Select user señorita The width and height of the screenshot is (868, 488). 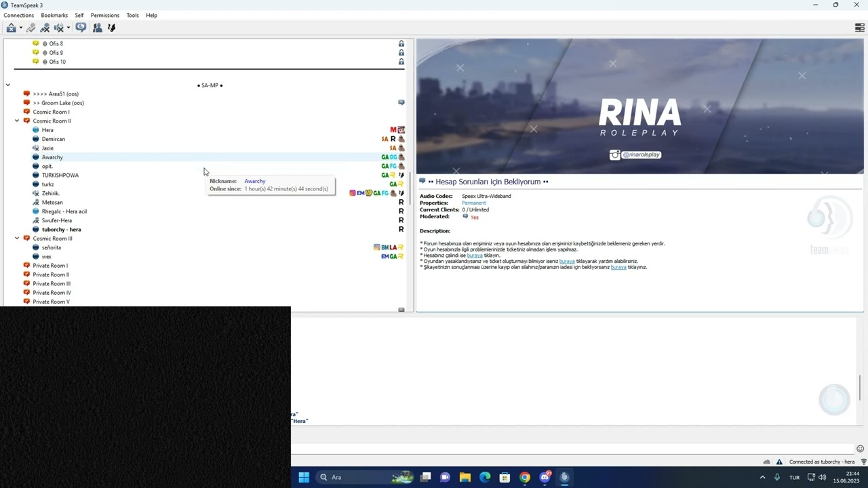(52, 247)
